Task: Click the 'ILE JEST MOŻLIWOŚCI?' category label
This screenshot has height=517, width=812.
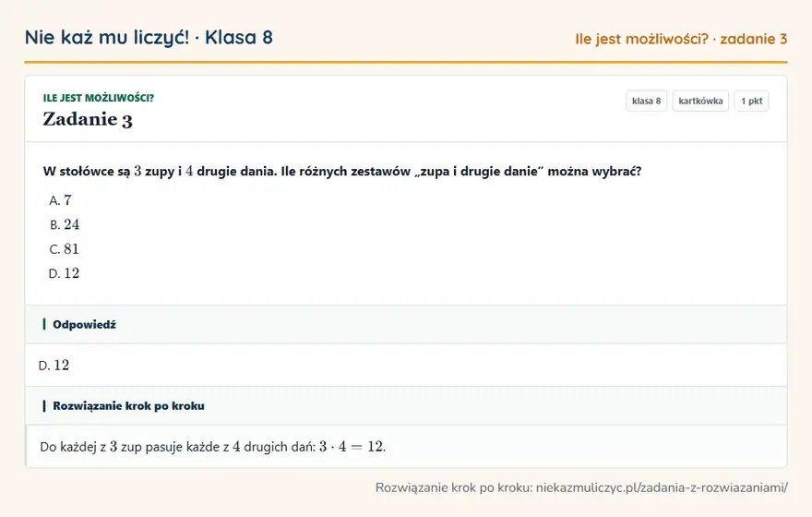Action: tap(99, 98)
